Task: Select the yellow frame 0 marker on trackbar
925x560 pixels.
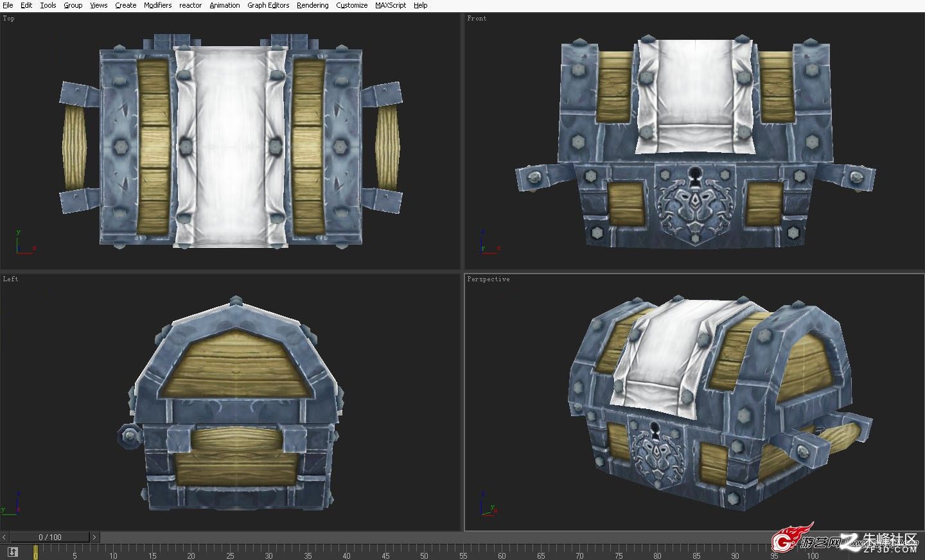Action: [35, 552]
